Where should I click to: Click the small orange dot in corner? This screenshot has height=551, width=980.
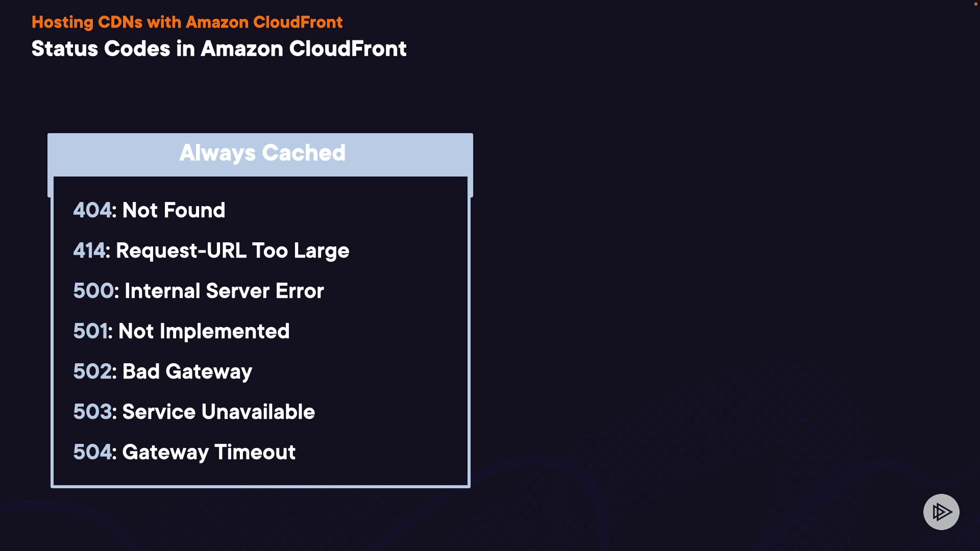coord(976,4)
